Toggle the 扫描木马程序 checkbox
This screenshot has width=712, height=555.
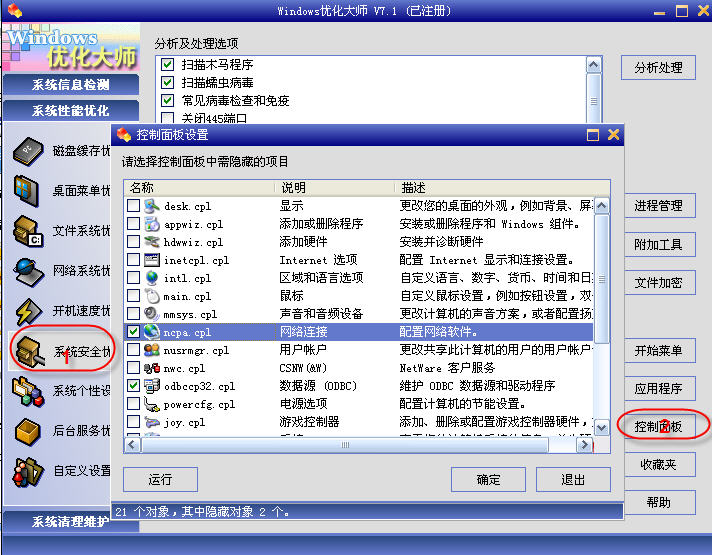168,64
